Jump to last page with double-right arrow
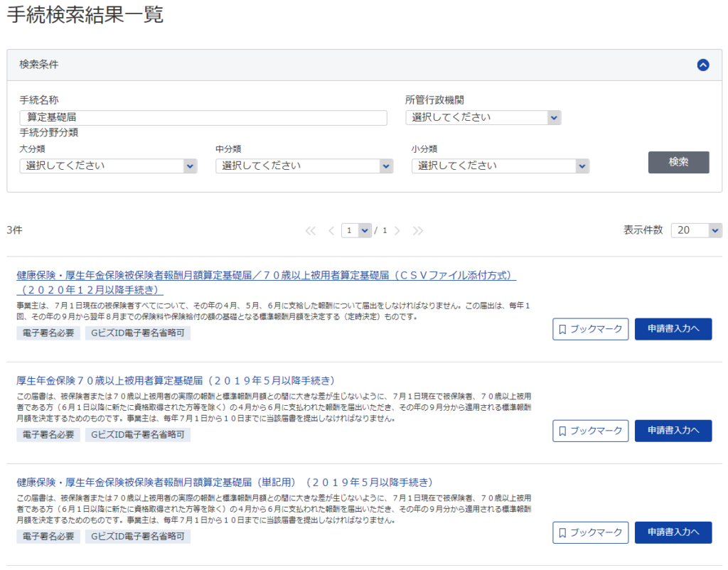Image resolution: width=728 pixels, height=570 pixels. click(418, 230)
